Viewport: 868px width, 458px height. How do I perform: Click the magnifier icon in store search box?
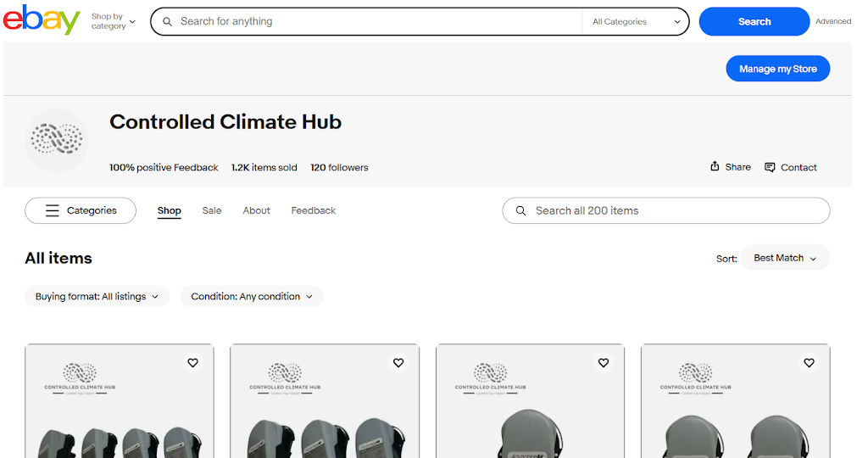coord(520,210)
